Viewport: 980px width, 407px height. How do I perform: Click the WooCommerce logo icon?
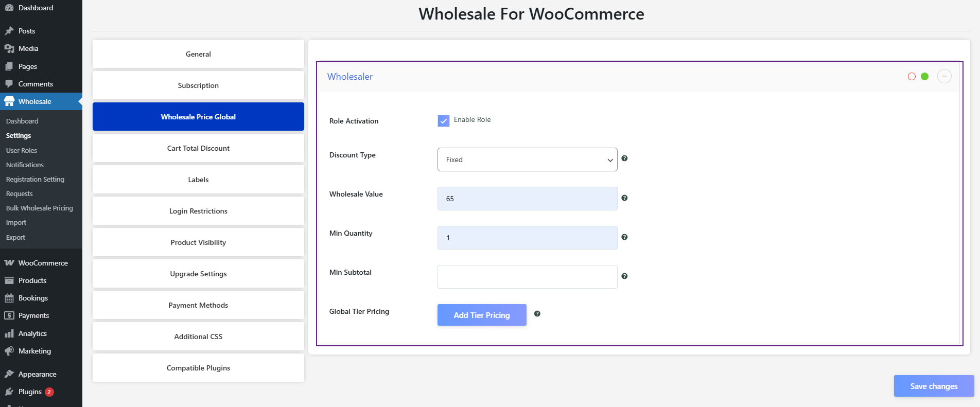[x=9, y=263]
